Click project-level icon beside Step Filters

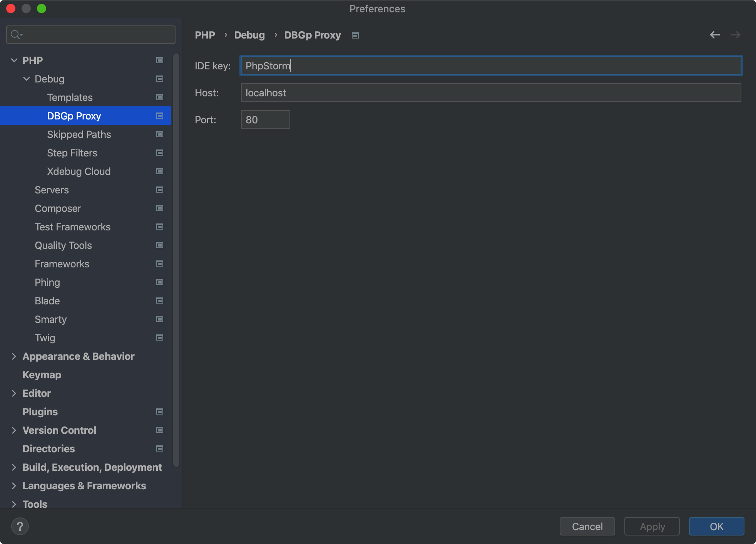160,153
